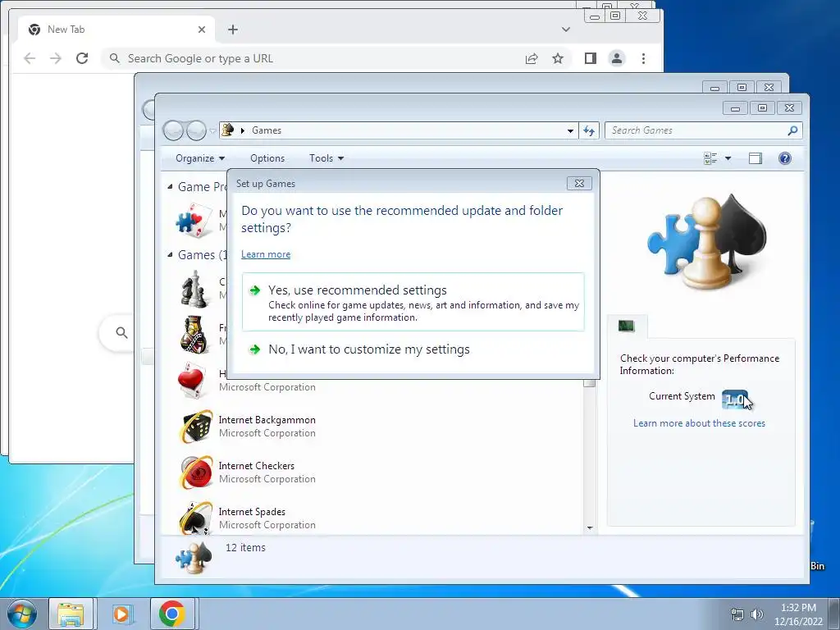This screenshot has height=630, width=840.
Task: Click the Learn more link in the Set up Games dialog
Action: (x=266, y=254)
